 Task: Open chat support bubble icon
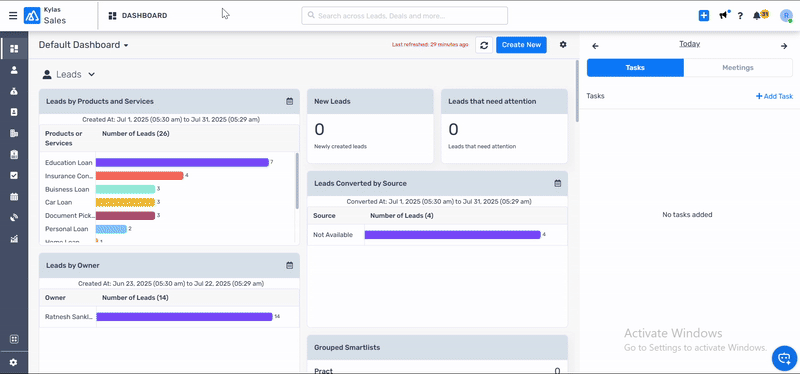(784, 358)
